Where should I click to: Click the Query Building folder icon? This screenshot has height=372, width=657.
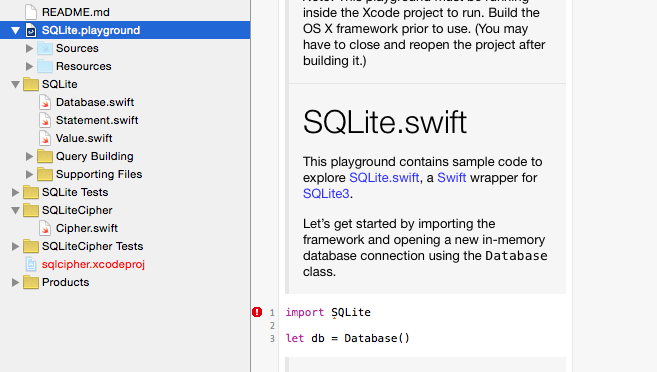[45, 156]
